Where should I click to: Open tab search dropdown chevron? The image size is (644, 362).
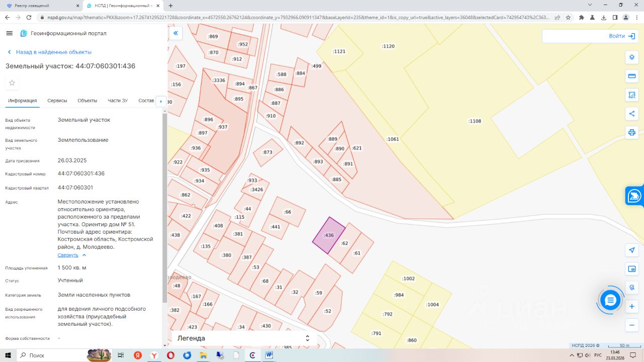tap(590, 5)
